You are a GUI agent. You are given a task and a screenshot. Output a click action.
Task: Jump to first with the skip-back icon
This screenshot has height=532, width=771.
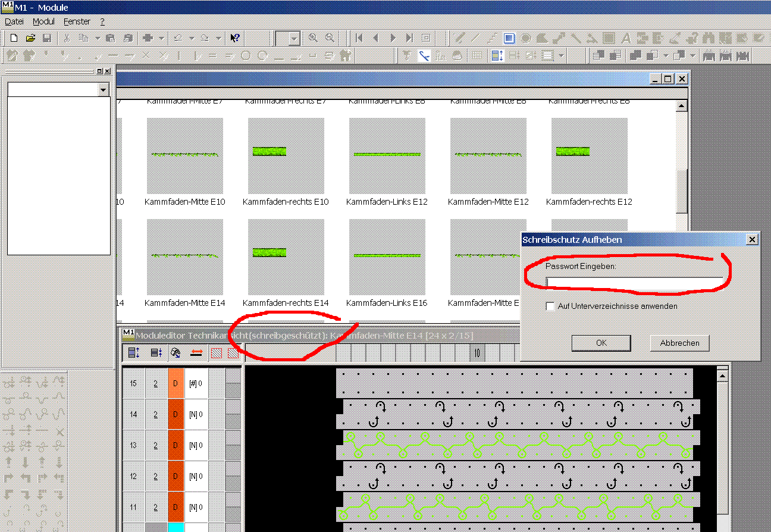359,38
